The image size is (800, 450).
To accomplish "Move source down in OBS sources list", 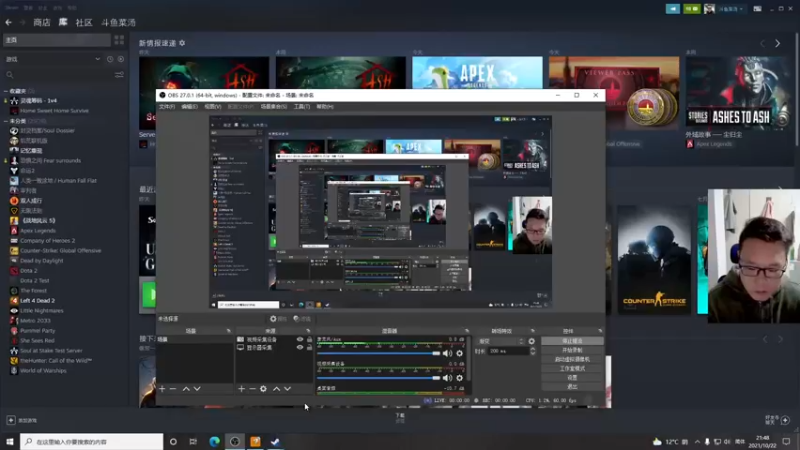I will point(287,389).
